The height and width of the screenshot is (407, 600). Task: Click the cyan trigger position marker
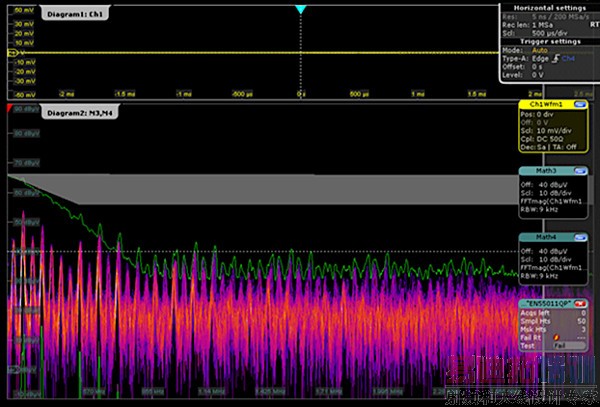[299, 9]
